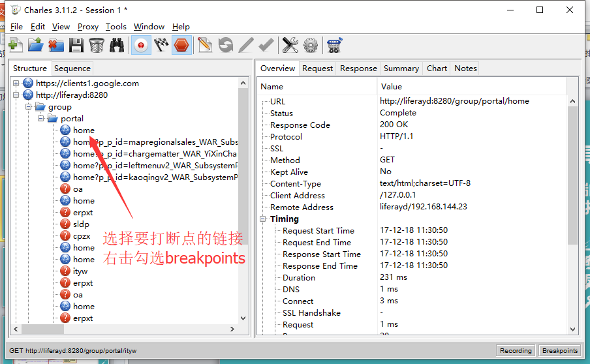Open the Window menu
Viewport: 590px width, 364px height.
(149, 27)
